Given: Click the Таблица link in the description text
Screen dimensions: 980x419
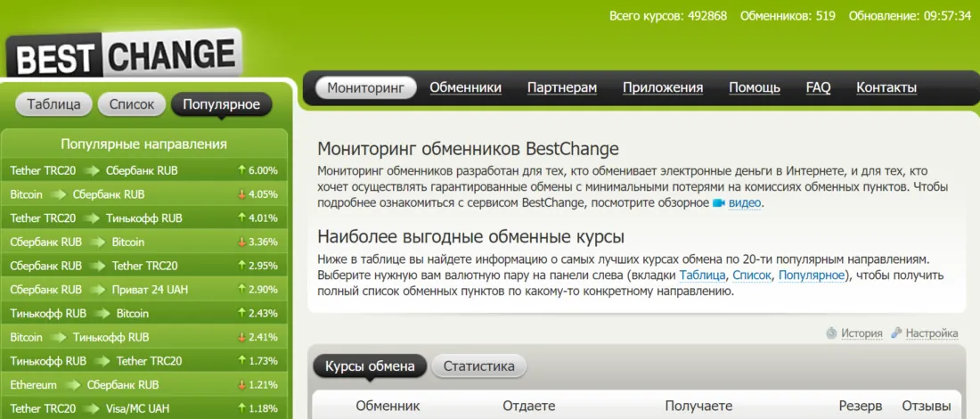Looking at the screenshot, I should click(703, 275).
